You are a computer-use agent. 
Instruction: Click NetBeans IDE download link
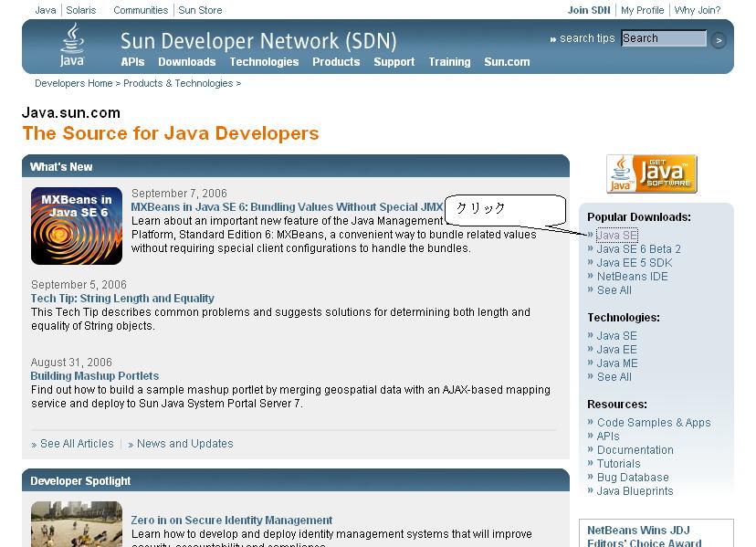633,277
